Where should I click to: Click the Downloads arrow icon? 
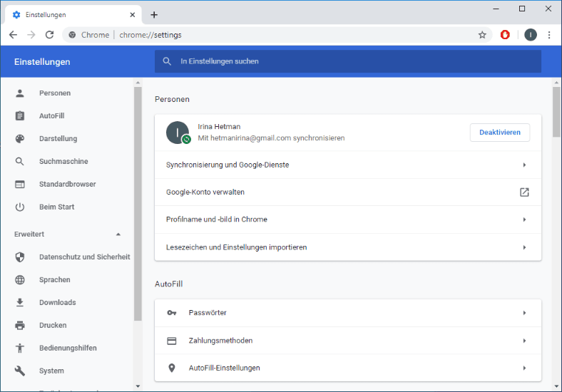[20, 302]
